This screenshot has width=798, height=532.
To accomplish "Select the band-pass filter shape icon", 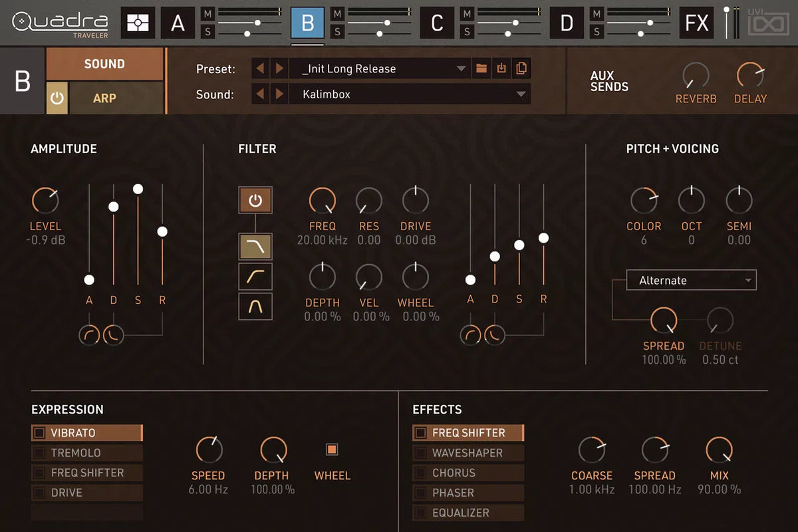I will pyautogui.click(x=255, y=307).
